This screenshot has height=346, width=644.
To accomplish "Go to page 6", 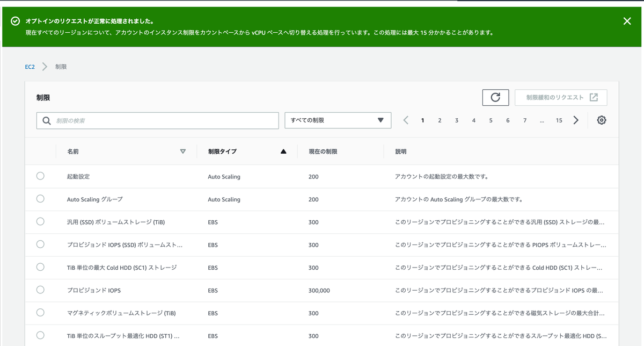I will (x=508, y=120).
